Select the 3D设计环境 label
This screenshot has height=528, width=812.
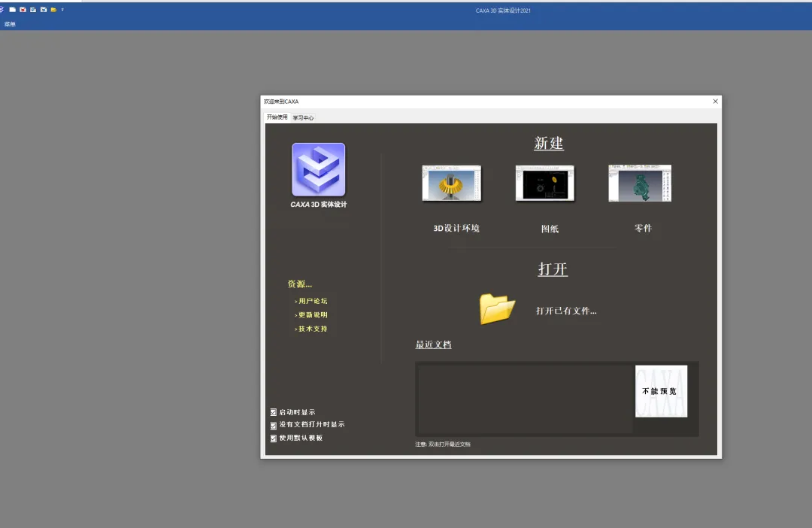[x=456, y=228]
